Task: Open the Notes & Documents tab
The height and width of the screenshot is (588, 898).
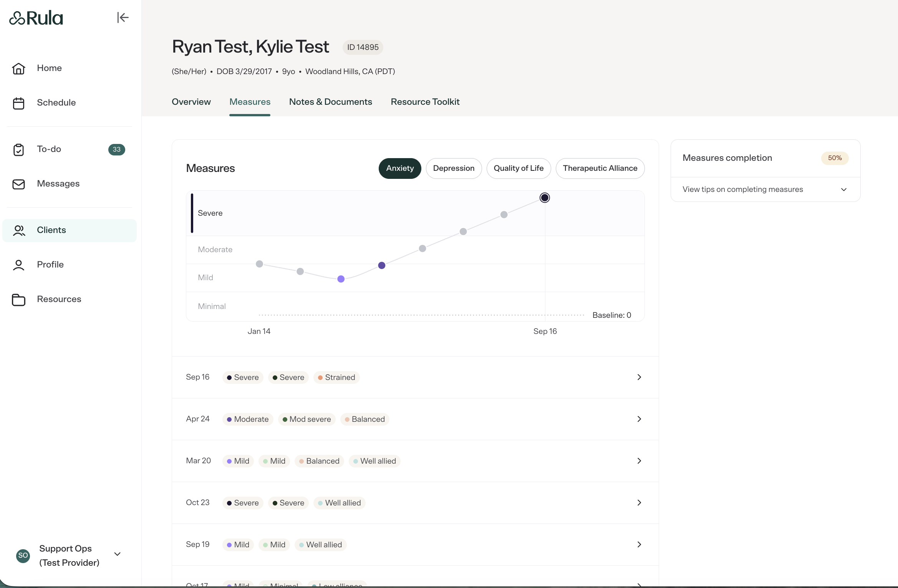Action: (x=331, y=102)
